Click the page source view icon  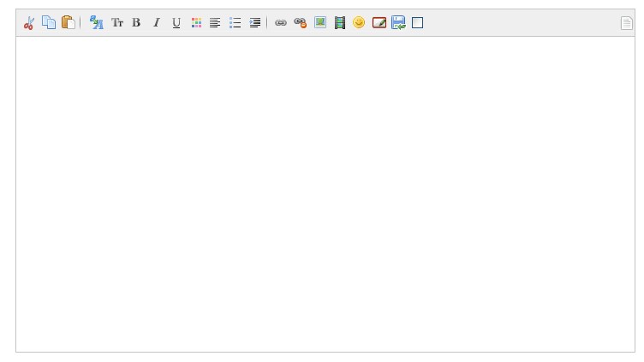point(626,23)
